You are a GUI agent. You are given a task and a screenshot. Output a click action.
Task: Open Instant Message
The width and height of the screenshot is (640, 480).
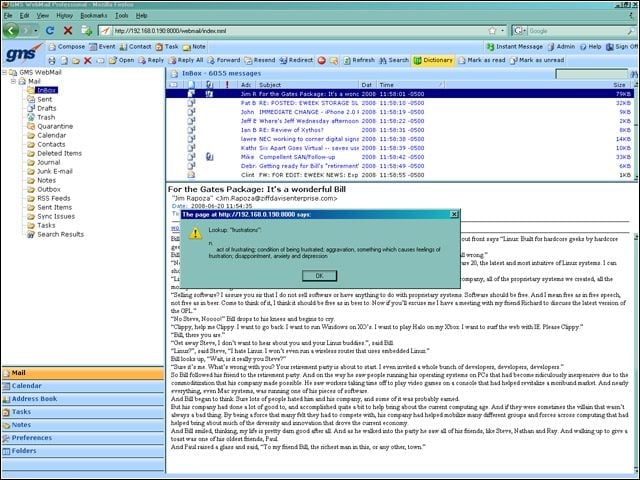[514, 47]
